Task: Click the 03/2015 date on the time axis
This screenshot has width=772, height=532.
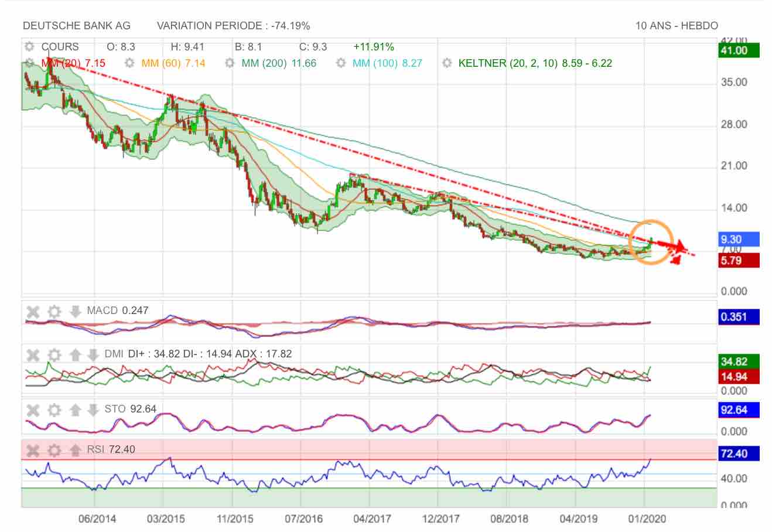Action: (165, 519)
